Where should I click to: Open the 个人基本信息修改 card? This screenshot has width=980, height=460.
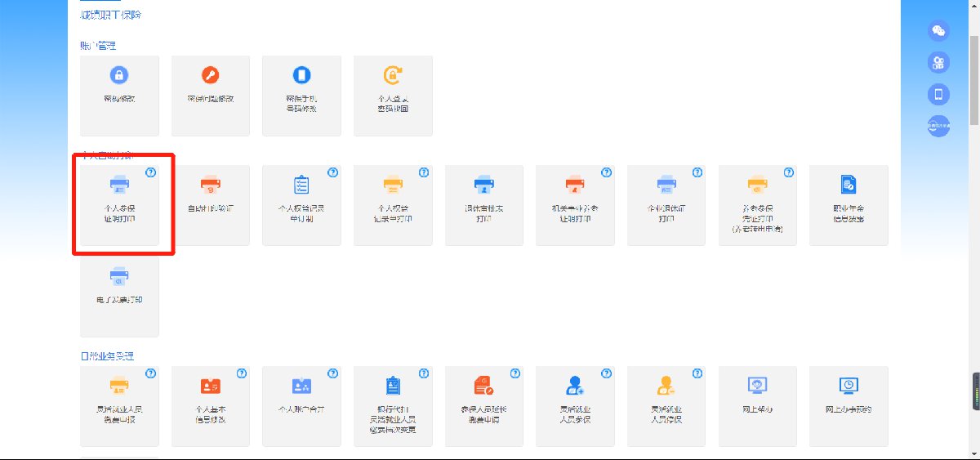210,406
